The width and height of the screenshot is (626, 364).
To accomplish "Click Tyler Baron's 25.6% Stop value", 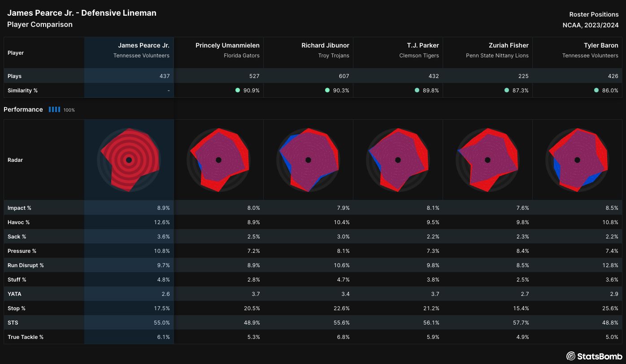I will coord(610,308).
